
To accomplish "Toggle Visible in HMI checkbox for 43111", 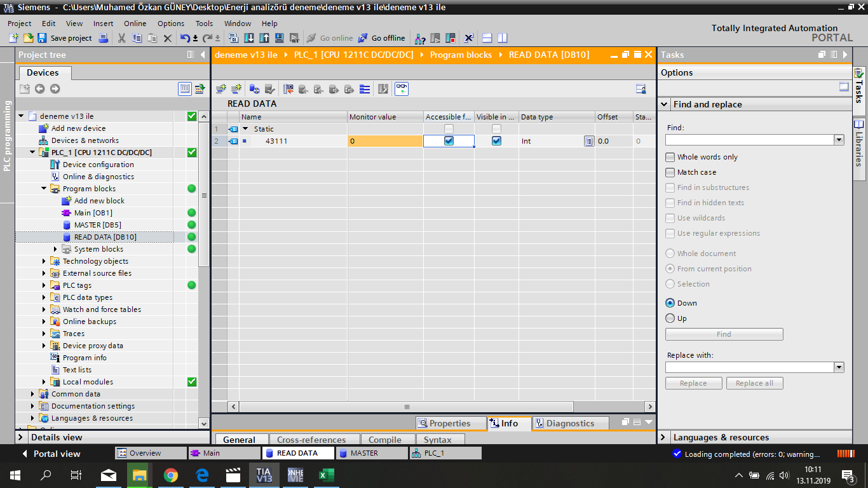I will tap(496, 141).
